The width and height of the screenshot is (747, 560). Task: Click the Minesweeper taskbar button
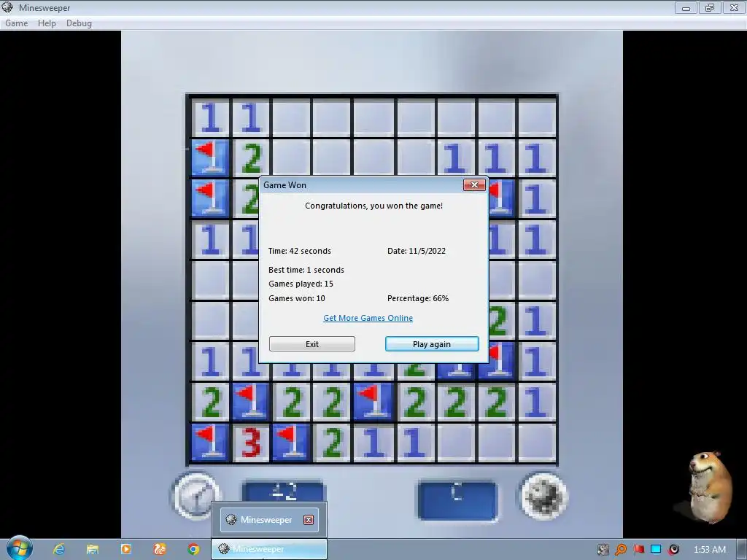tap(269, 549)
